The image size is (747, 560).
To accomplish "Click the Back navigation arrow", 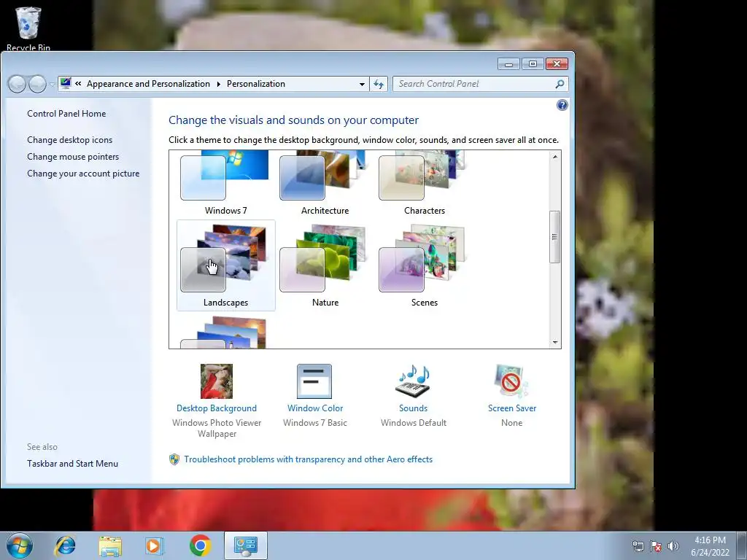I will point(18,85).
